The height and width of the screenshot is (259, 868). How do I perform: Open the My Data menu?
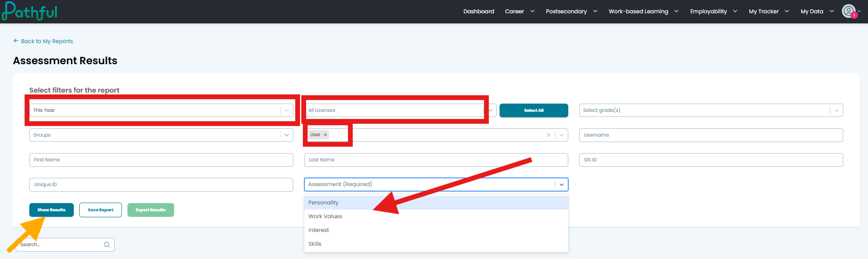(x=812, y=11)
